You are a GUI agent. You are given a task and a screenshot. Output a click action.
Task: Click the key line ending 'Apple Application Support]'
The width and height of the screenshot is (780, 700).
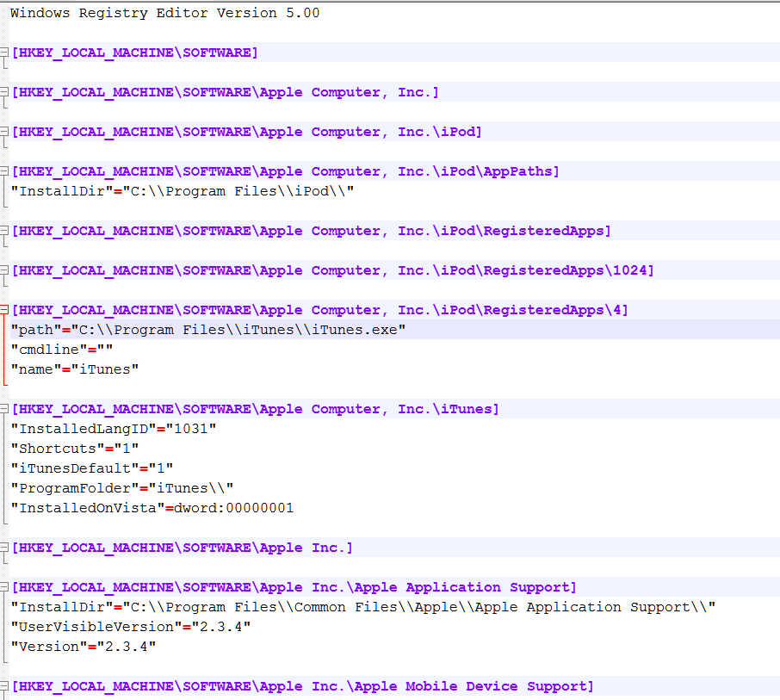pos(294,587)
